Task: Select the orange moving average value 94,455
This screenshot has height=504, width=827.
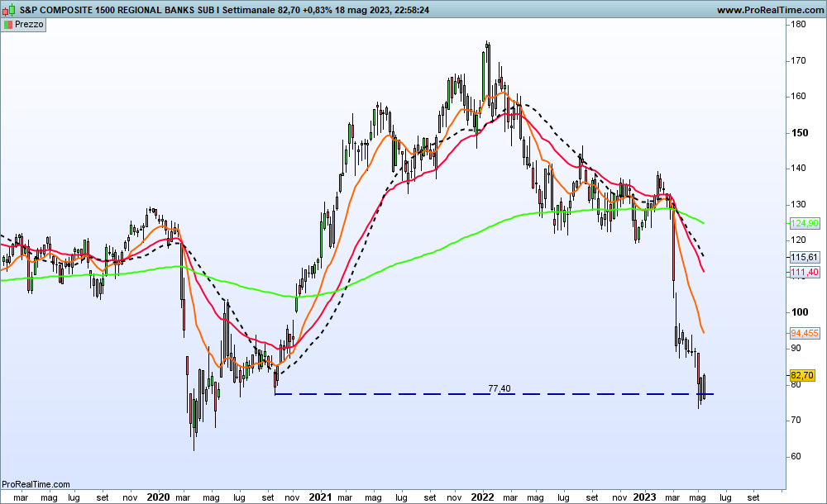Action: (805, 333)
